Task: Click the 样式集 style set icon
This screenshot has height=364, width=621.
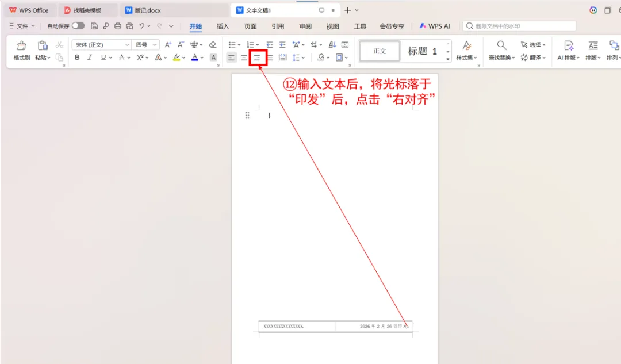Action: [x=466, y=45]
